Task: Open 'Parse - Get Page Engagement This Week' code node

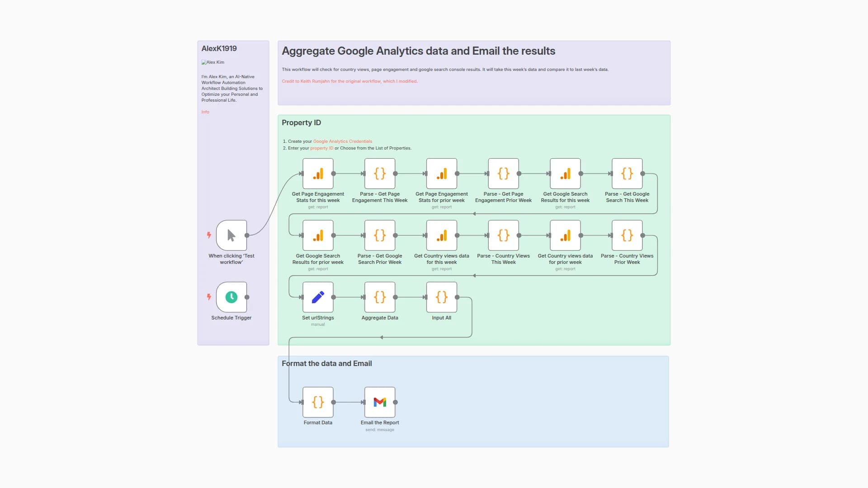Action: click(x=380, y=174)
